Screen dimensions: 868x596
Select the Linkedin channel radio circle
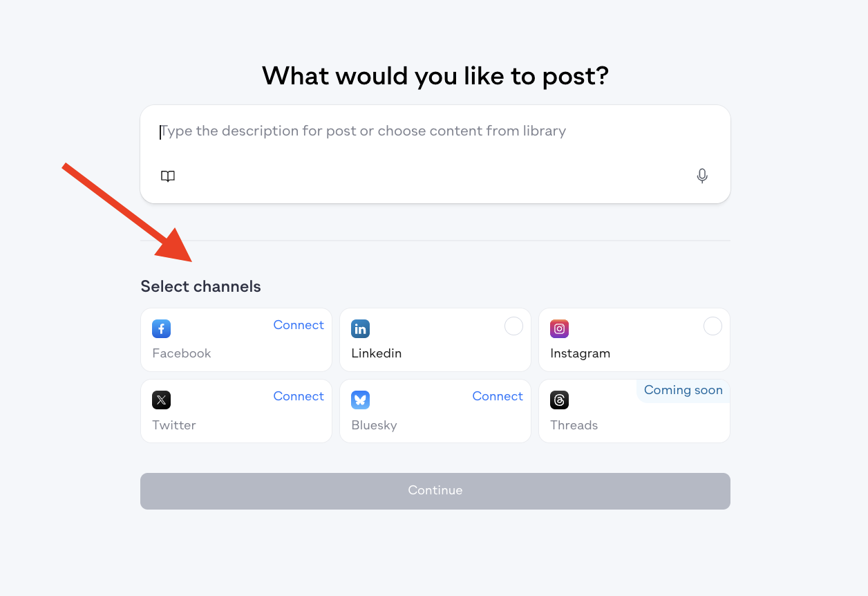[513, 326]
